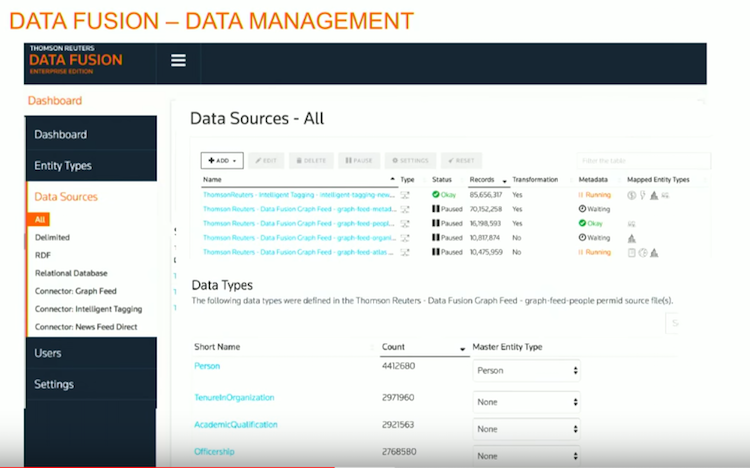Viewport: 750px width, 468px height.
Task: Open the hamburger menu in the header
Action: (178, 60)
